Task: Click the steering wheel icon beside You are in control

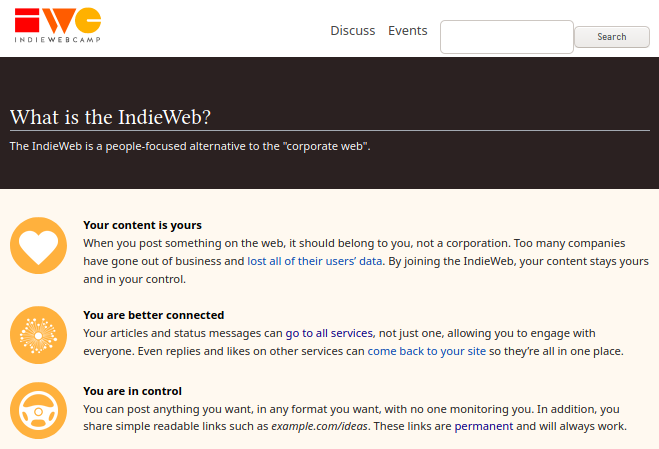Action: [x=38, y=411]
